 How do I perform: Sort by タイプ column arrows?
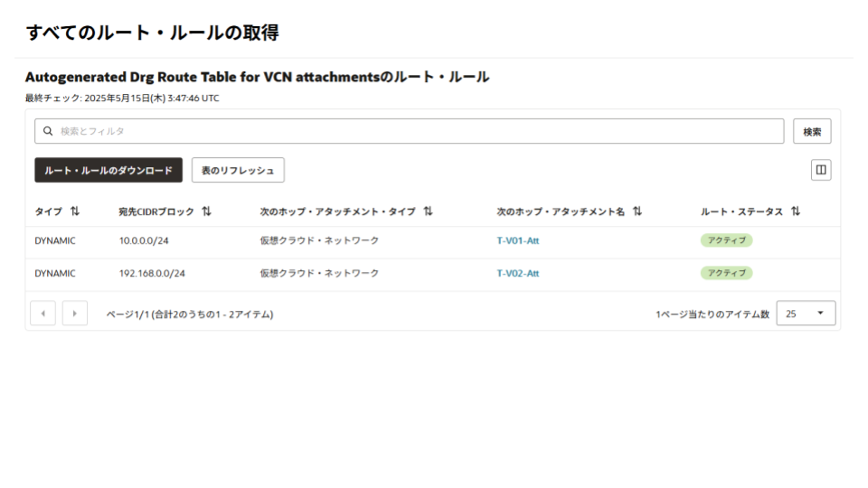[75, 211]
